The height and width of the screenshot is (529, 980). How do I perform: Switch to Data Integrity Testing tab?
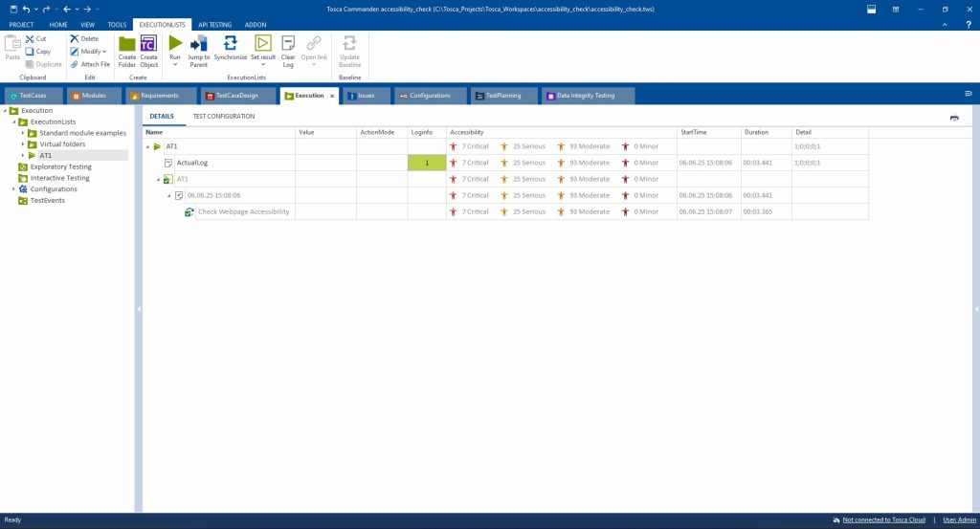[586, 96]
